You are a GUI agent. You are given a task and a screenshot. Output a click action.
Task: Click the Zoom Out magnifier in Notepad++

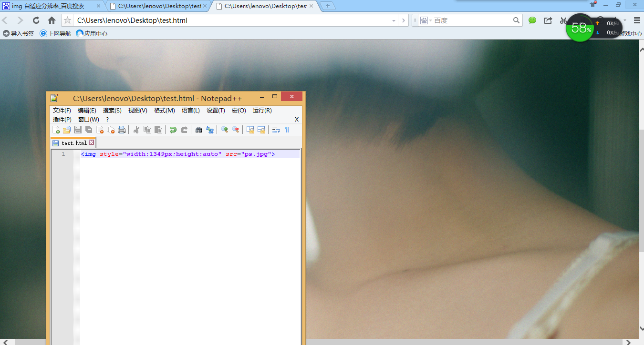(235, 130)
